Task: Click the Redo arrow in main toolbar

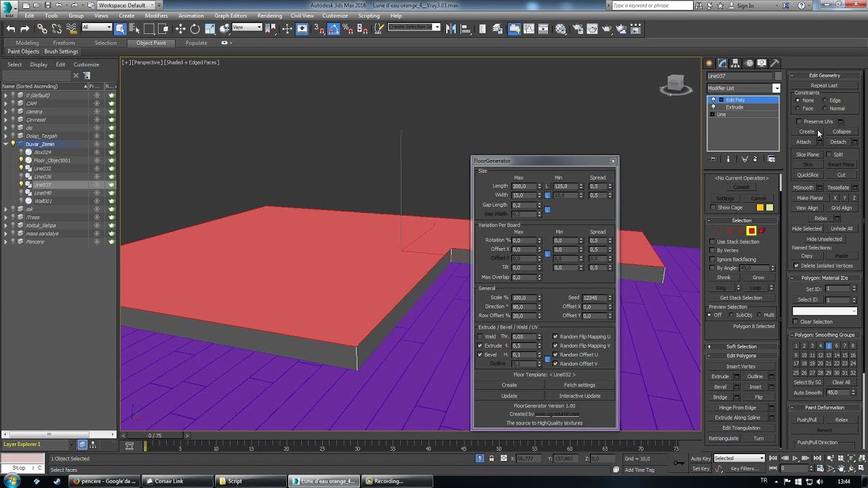Action: (x=25, y=28)
